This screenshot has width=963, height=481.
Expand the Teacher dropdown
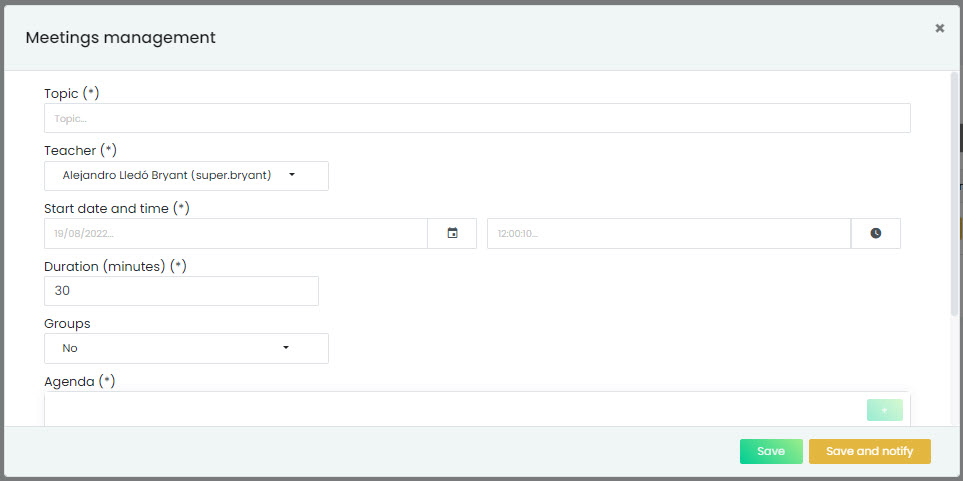tap(186, 175)
